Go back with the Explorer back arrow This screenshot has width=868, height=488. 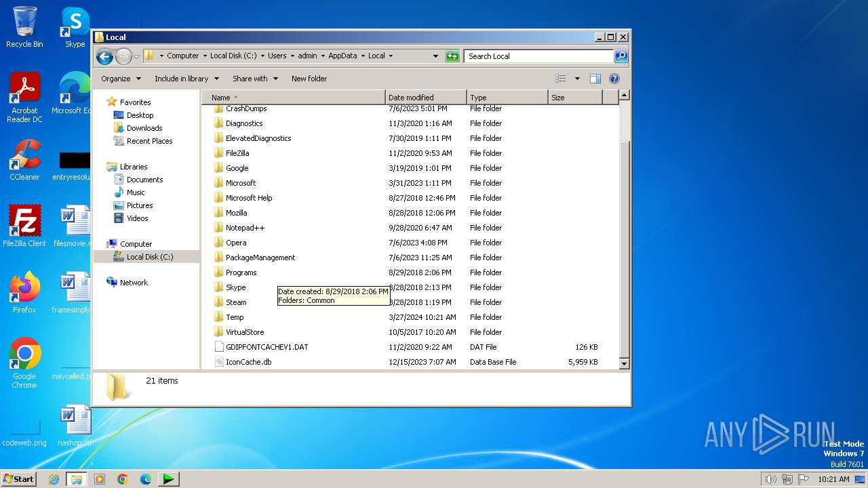(x=104, y=56)
